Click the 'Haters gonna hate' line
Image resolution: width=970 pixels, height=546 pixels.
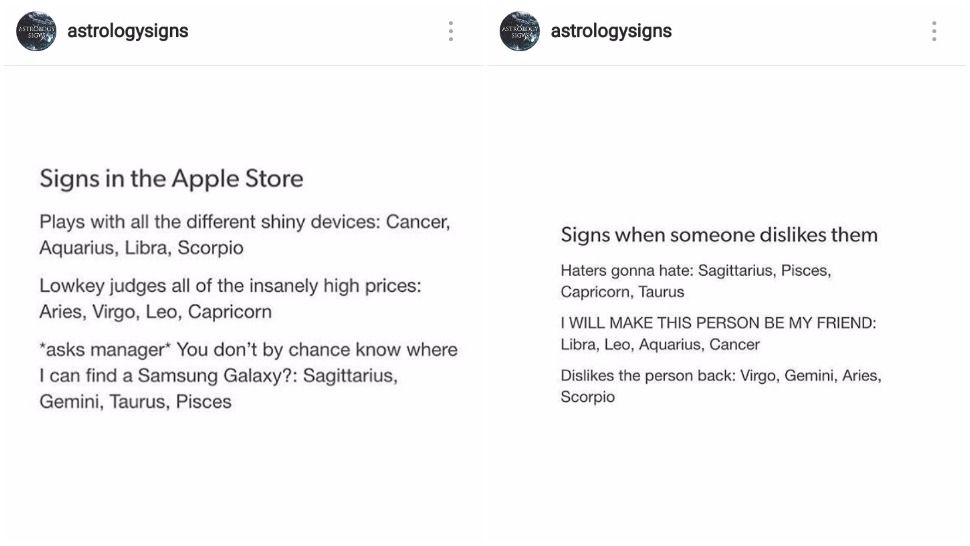tap(696, 281)
